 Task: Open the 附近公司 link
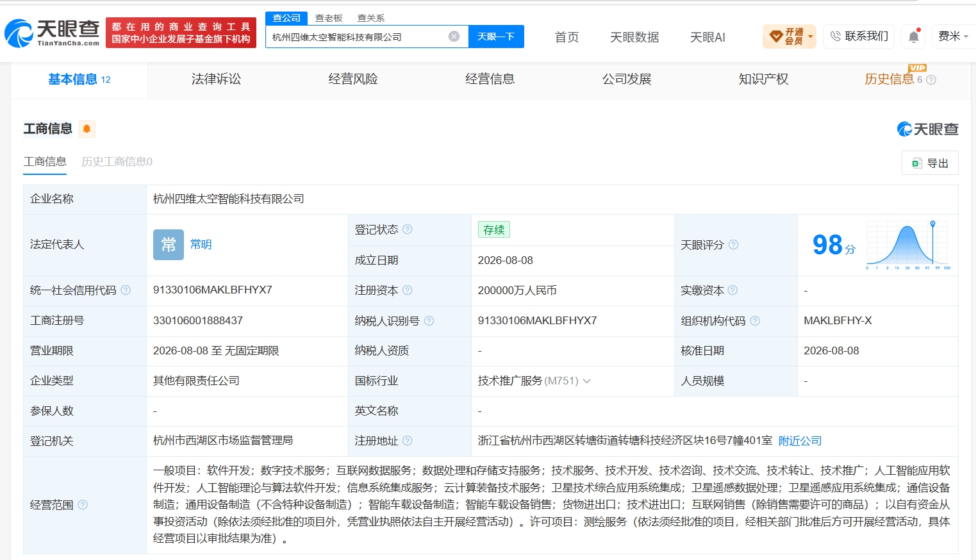800,441
